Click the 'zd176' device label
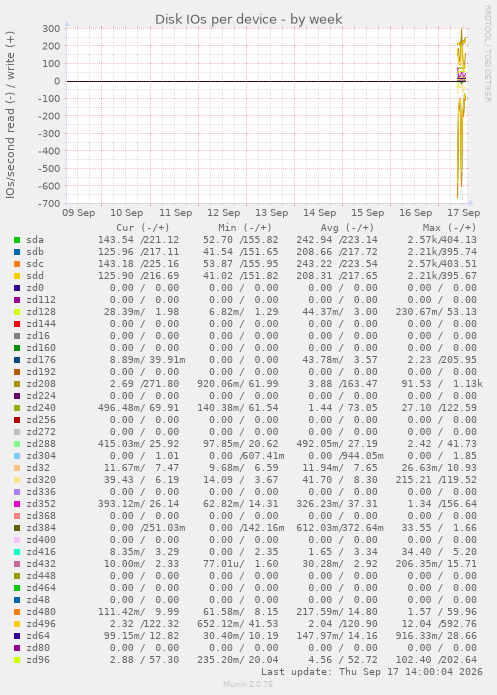Viewport: 497px width, 695px height. (41, 360)
